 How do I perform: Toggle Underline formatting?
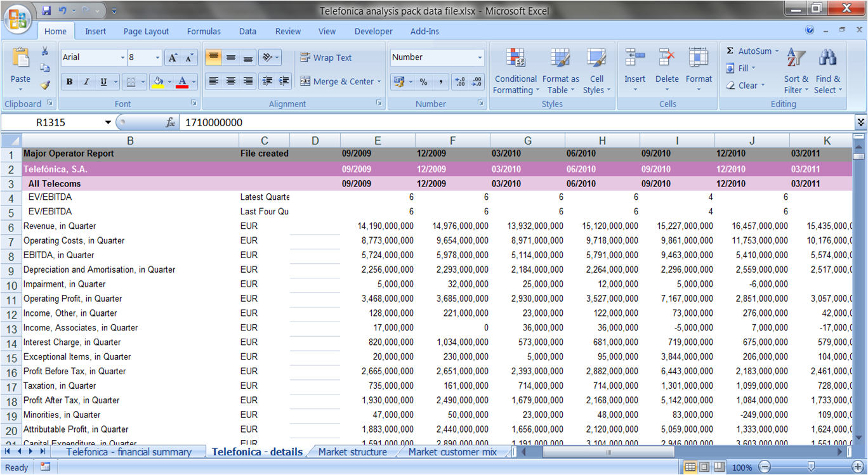pos(103,82)
